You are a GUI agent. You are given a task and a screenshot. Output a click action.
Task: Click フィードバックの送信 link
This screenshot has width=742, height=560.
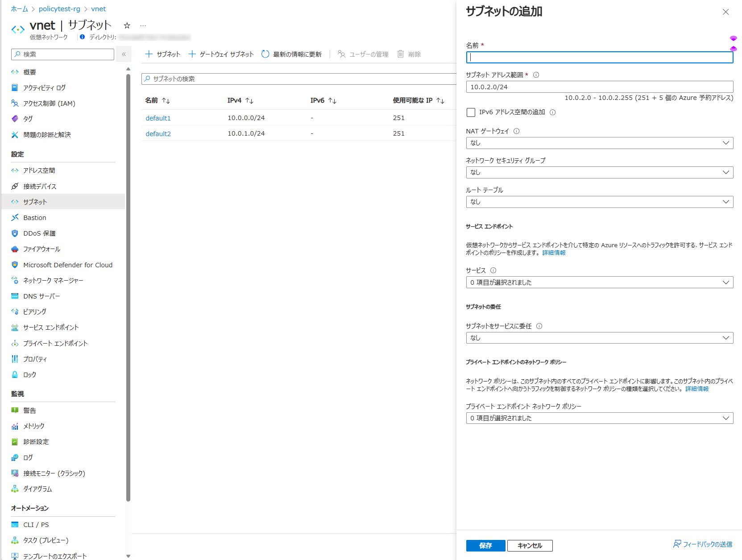pyautogui.click(x=703, y=544)
